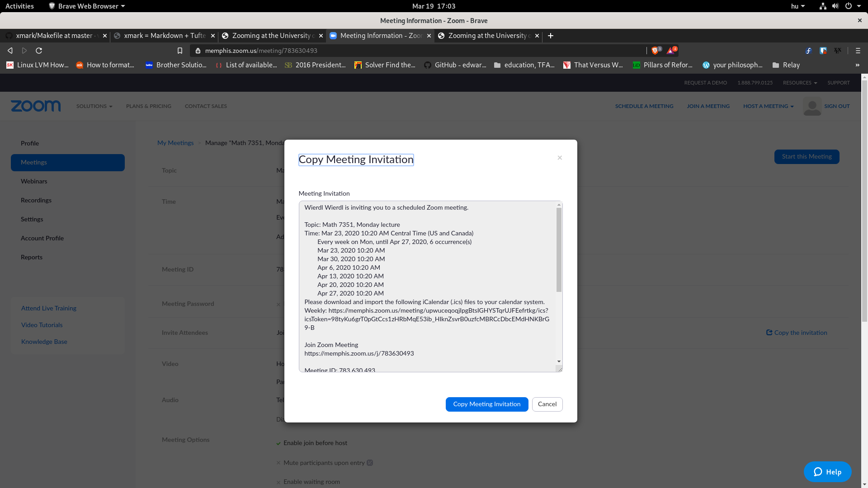
Task: Open Attend Live Training link
Action: tap(49, 308)
